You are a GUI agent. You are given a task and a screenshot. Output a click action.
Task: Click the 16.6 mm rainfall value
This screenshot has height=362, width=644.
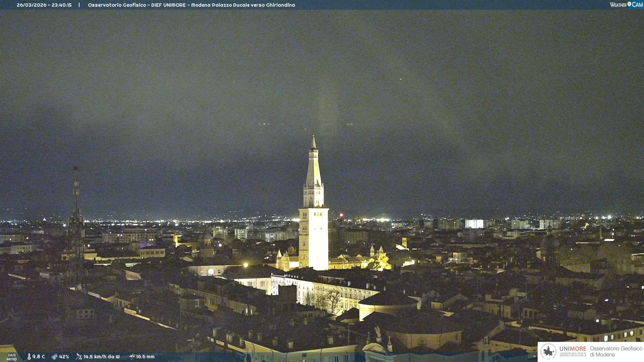tap(145, 357)
